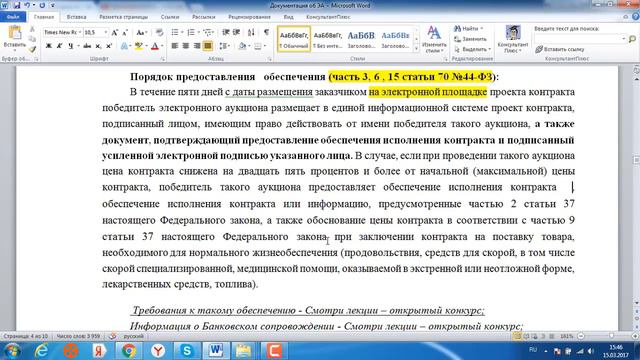Click Изменить стили button
640x360 pixels.
tap(434, 39)
